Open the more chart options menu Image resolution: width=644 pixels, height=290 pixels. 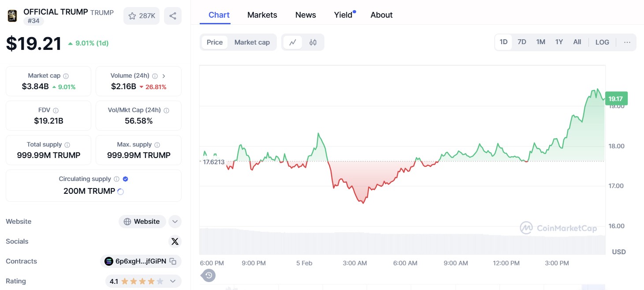click(x=627, y=42)
